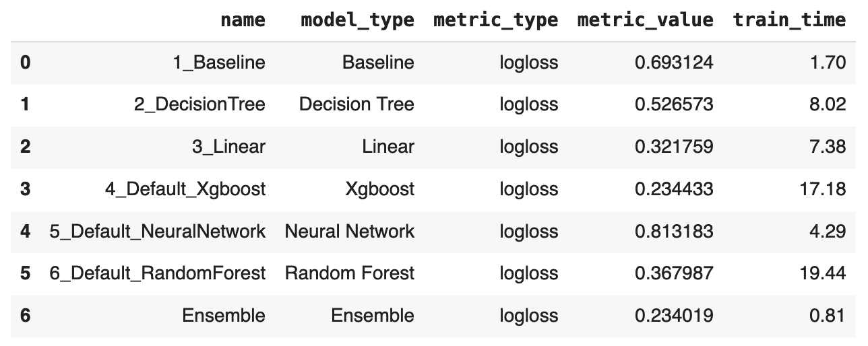Select the Xgboost model type cell
This screenshot has width=868, height=346.
click(x=379, y=189)
